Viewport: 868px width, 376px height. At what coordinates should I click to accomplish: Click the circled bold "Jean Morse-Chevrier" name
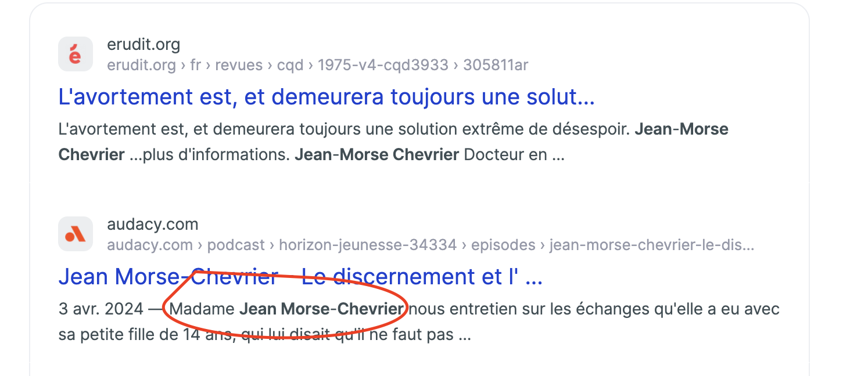[321, 309]
